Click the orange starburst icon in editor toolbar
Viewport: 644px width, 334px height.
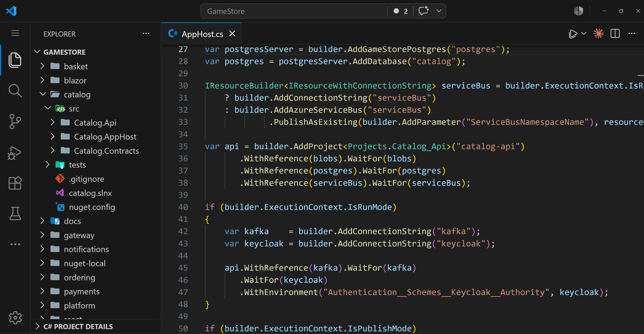(599, 33)
